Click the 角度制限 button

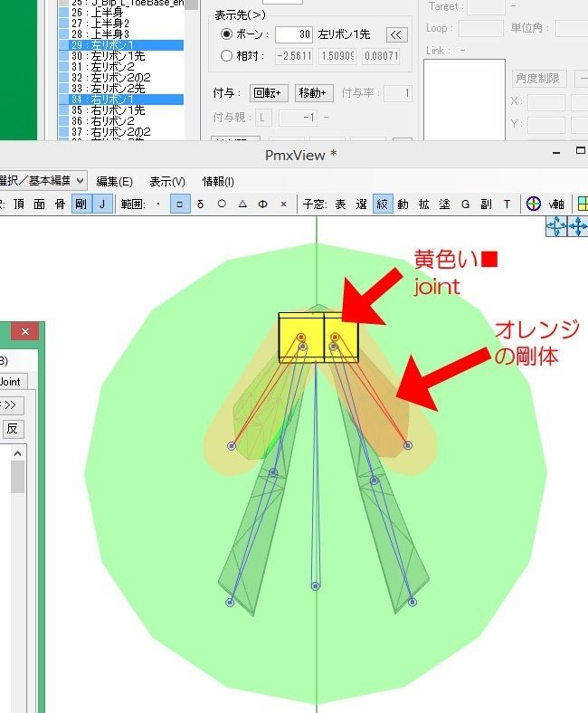pos(539,78)
